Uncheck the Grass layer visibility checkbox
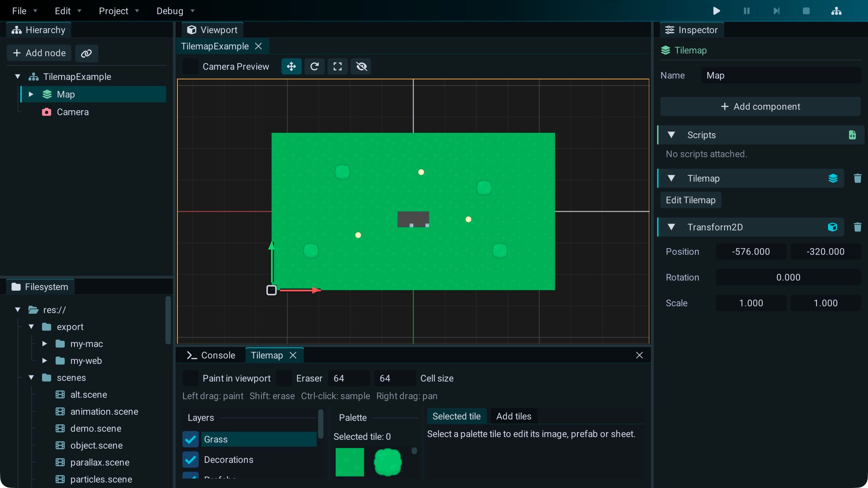This screenshot has height=488, width=868. click(190, 439)
